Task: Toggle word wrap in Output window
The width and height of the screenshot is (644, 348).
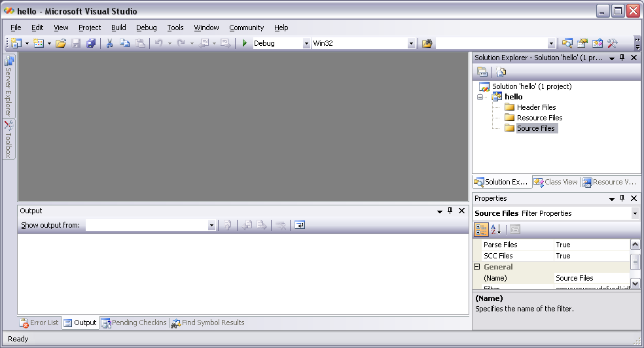Action: pyautogui.click(x=299, y=225)
